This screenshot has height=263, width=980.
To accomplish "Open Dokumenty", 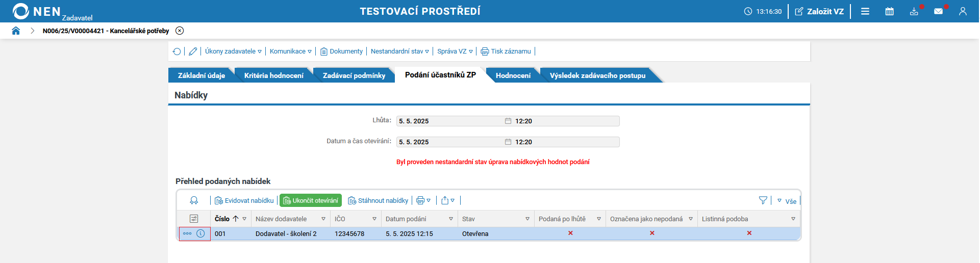I will (341, 51).
